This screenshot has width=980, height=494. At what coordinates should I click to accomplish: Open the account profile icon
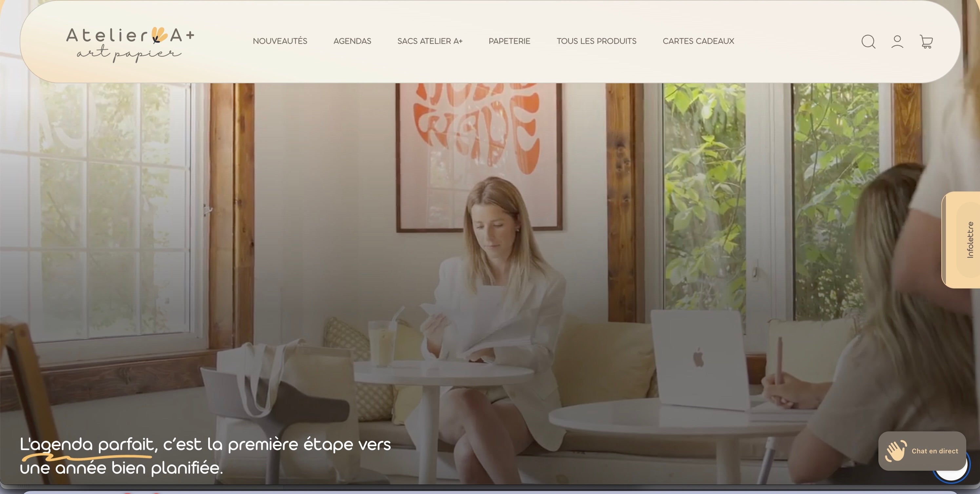click(x=897, y=42)
